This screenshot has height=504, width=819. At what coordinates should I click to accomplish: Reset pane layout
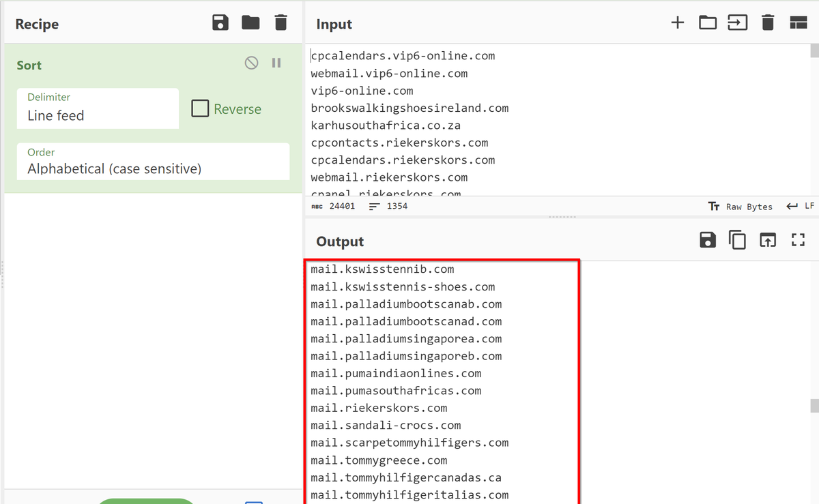tap(798, 23)
